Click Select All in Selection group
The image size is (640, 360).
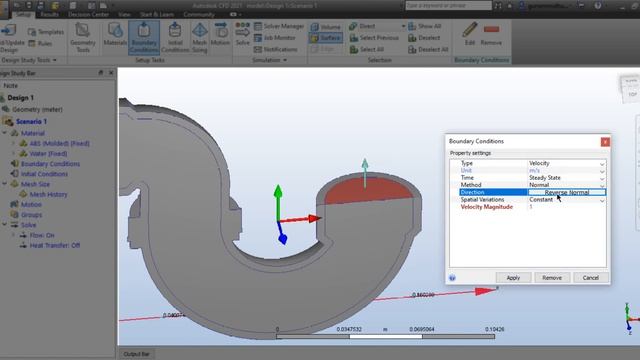(x=367, y=49)
